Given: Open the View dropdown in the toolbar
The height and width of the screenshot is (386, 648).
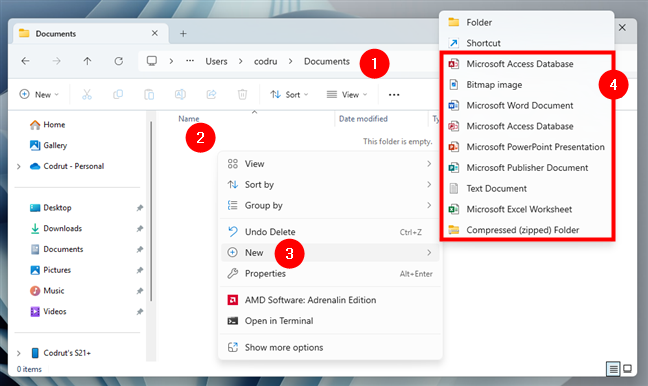Looking at the screenshot, I should (x=347, y=95).
